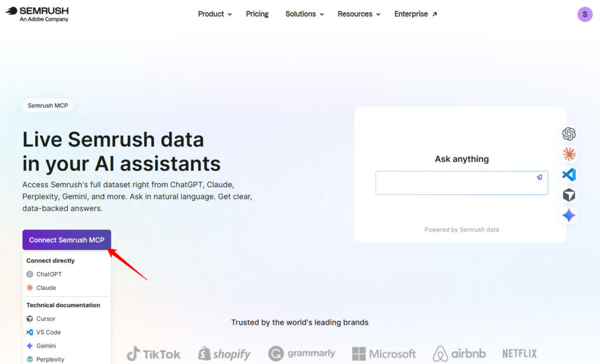
Task: Click the 'Powered by Semrush data' text
Action: pos(462,230)
